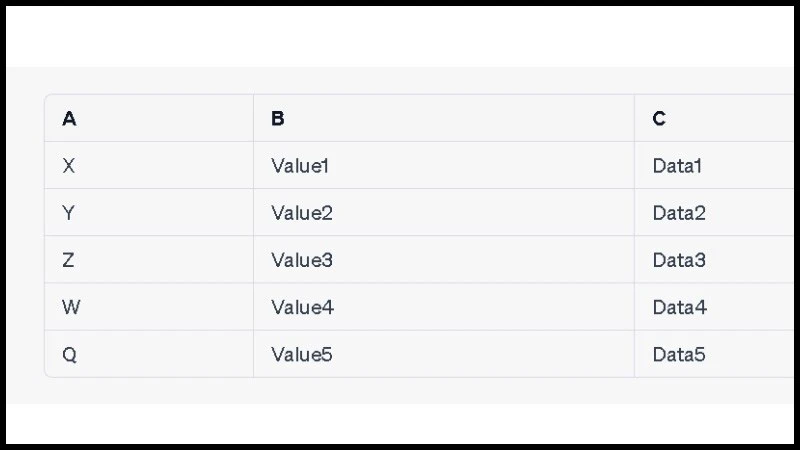
Task: Select column header B
Action: (278, 119)
